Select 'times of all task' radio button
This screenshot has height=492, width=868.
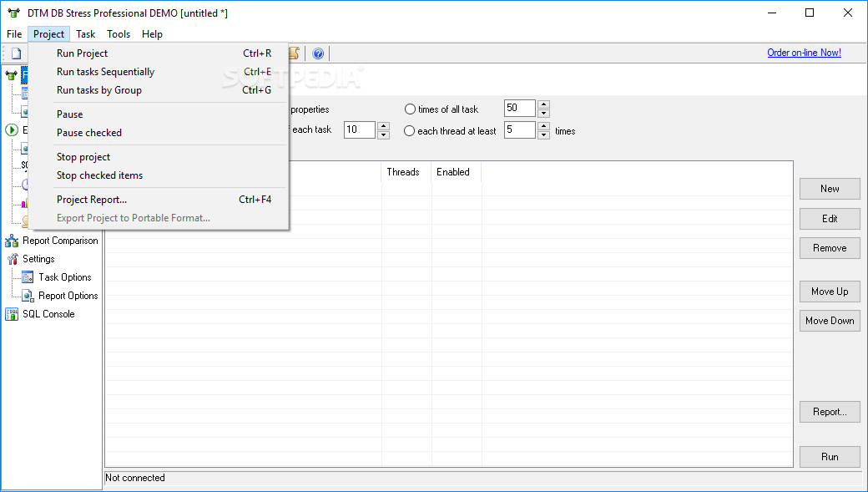click(410, 109)
